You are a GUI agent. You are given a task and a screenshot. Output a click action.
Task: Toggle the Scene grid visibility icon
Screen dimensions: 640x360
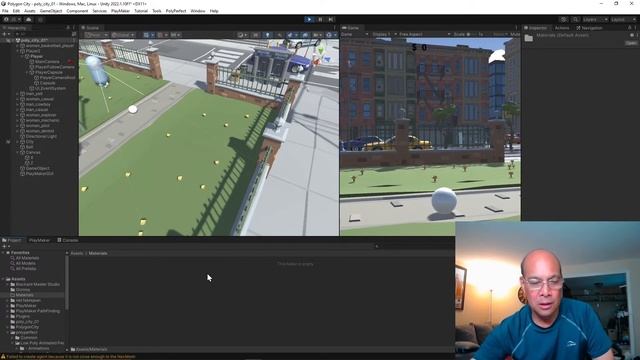pos(148,35)
